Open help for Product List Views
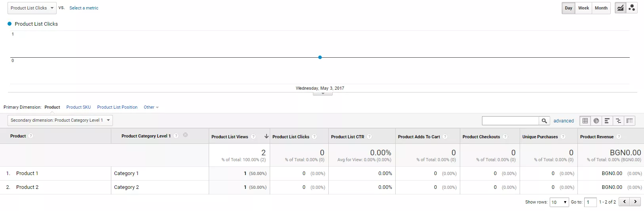 (x=253, y=137)
